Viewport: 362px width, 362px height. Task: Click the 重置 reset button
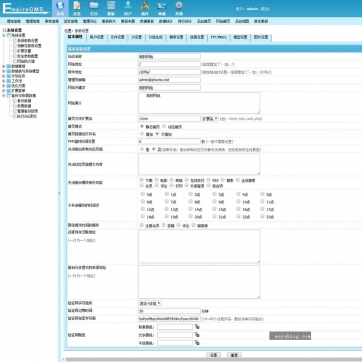234,355
